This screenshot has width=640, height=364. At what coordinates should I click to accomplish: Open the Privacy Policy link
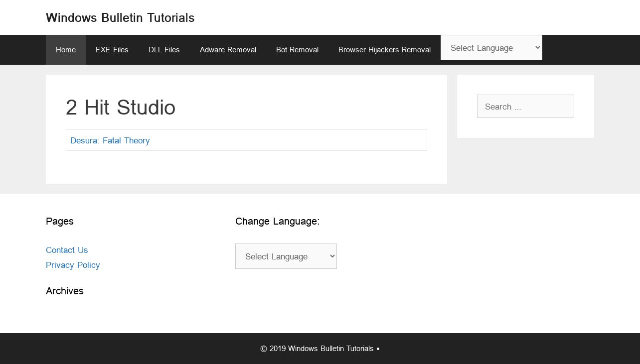point(73,265)
